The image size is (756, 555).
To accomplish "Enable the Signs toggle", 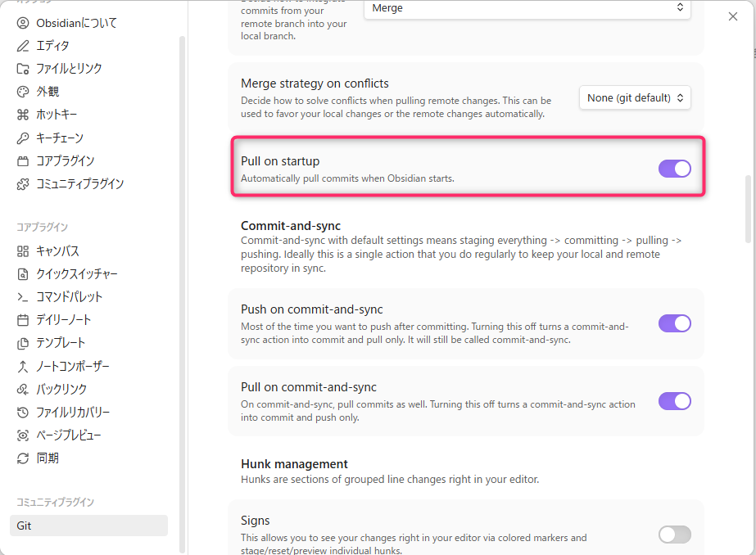I will [674, 535].
